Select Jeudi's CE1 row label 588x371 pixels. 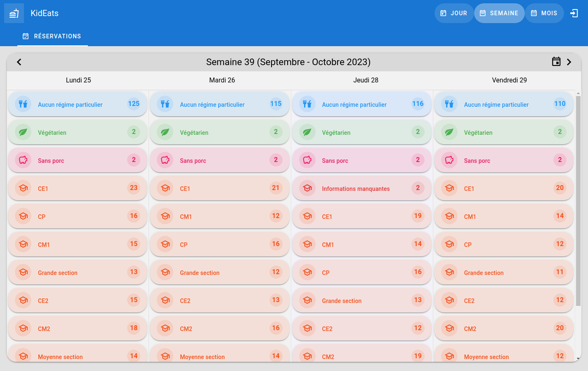(327, 217)
